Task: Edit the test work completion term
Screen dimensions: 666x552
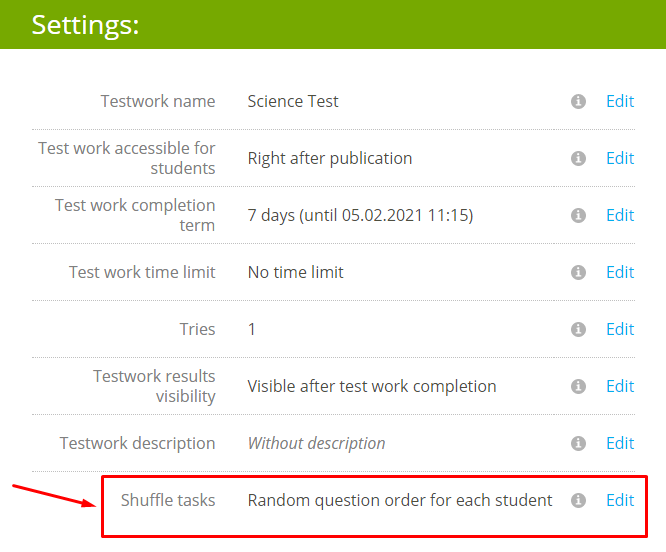Action: (x=620, y=215)
